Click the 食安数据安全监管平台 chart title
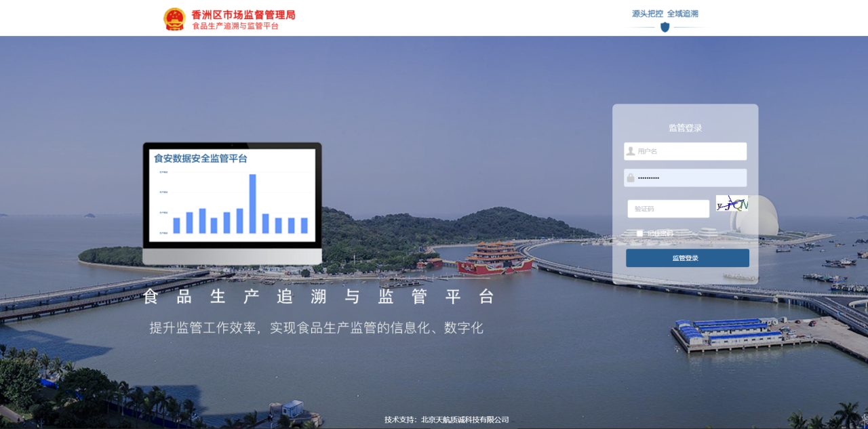 pyautogui.click(x=201, y=159)
